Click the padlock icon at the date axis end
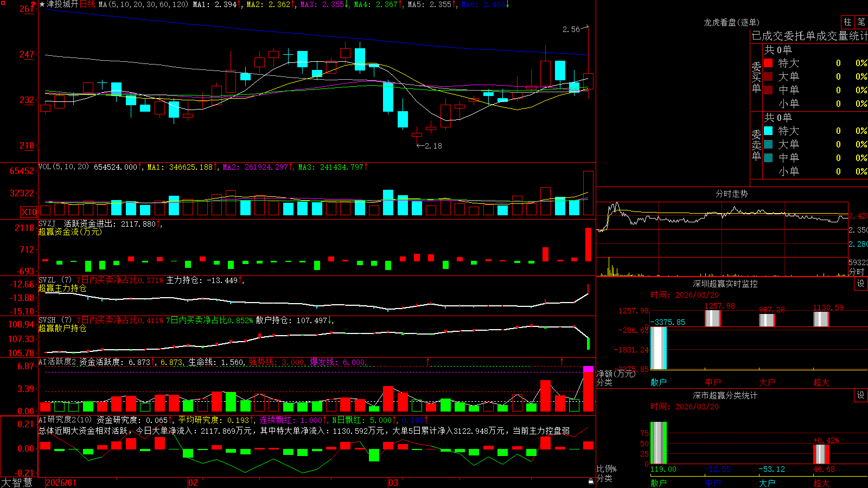 pos(591,481)
